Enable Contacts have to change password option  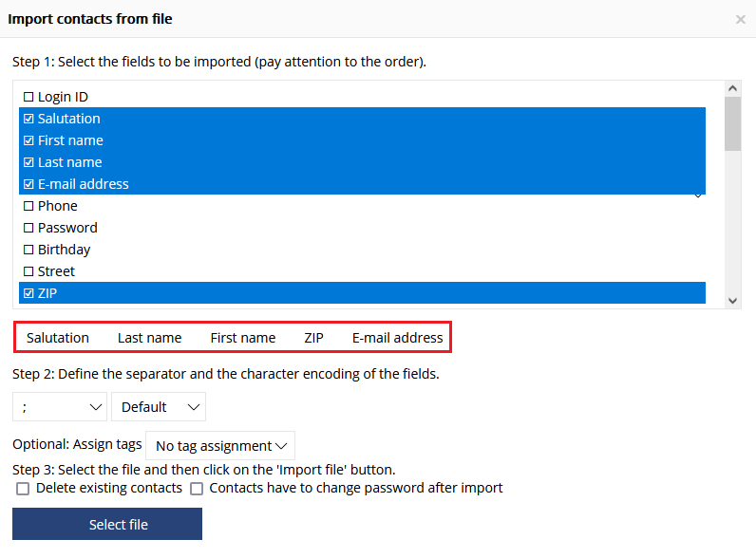[x=197, y=489]
